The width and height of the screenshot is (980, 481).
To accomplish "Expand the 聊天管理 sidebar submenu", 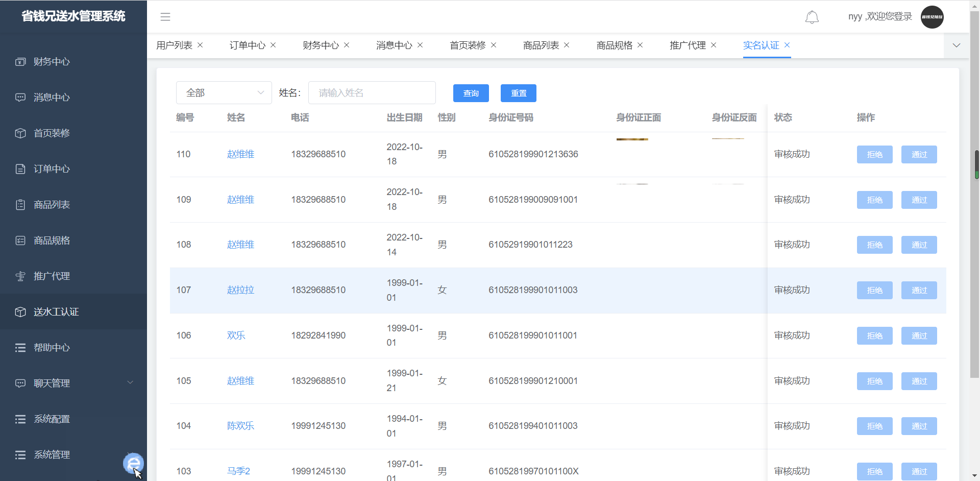I will pos(130,383).
